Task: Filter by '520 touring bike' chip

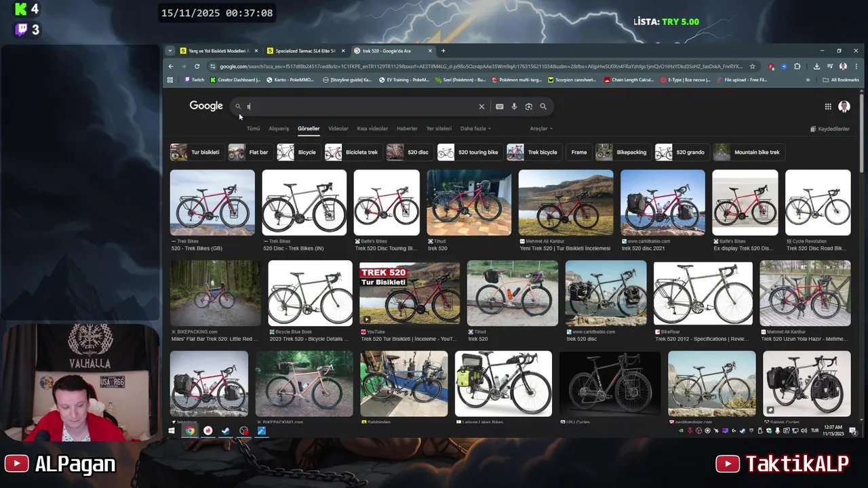Action: (469, 152)
